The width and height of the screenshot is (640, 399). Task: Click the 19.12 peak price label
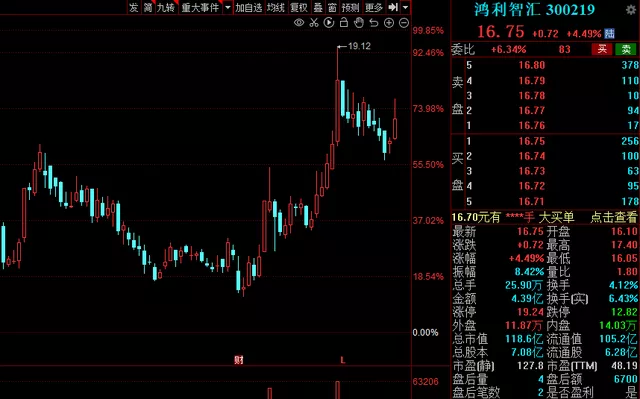point(359,46)
